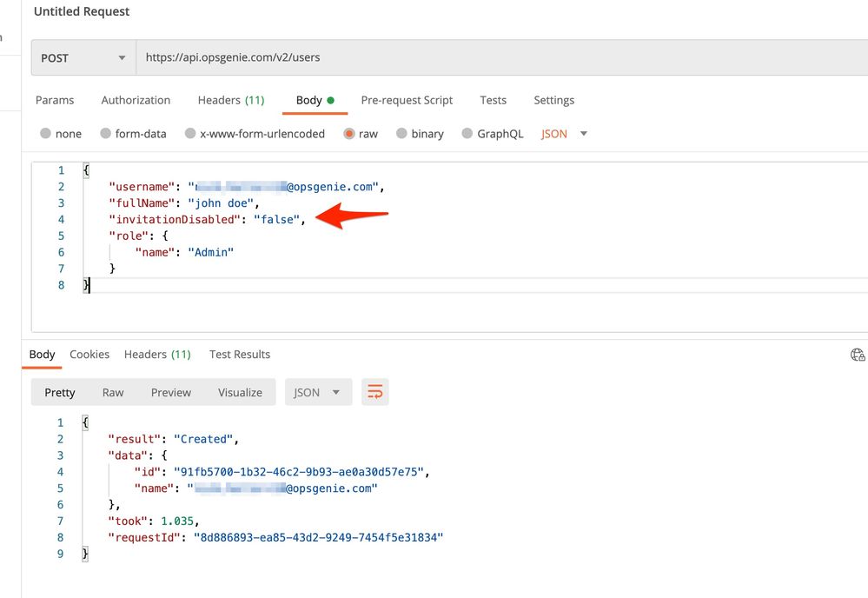Screen dimensions: 868x598
Task: Click the Untitled Request title
Action: 82,11
